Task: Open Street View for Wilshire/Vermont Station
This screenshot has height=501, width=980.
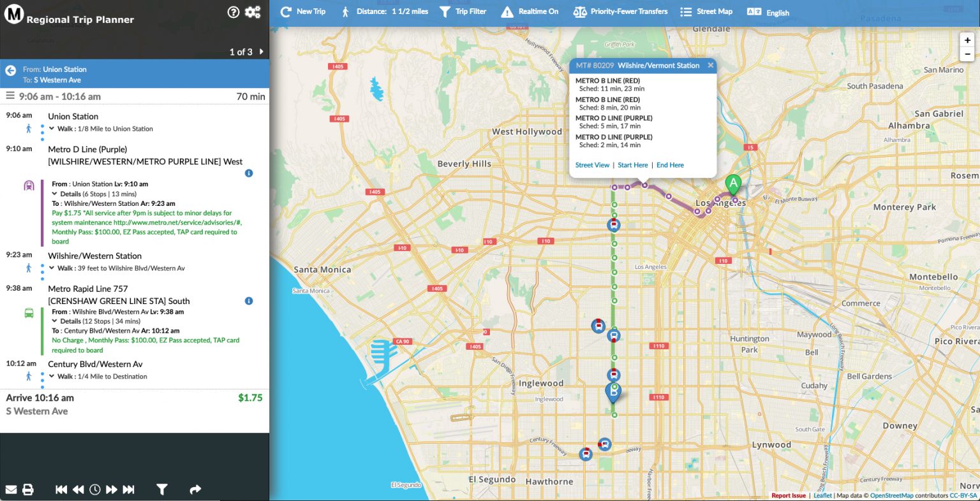Action: coord(592,164)
